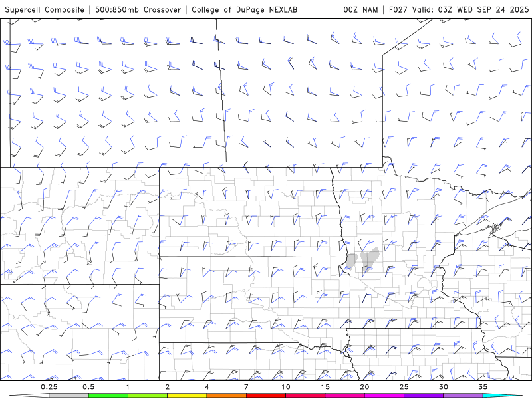Click the gray color bar segment after 0.25
The image size is (532, 399).
point(68,396)
